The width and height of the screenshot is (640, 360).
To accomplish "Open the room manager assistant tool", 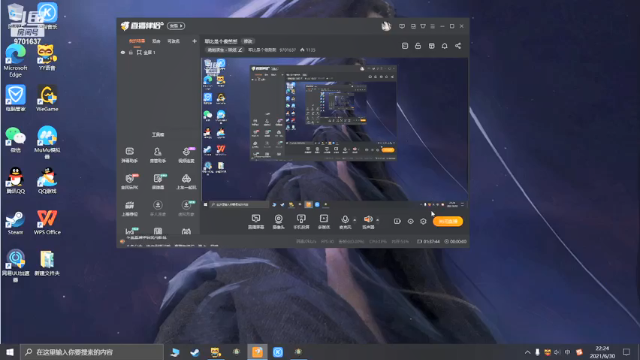I will pos(158,155).
